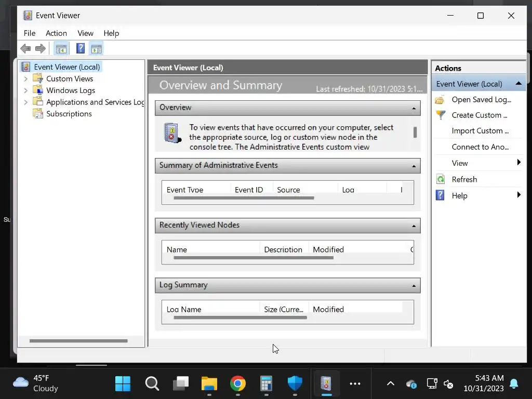This screenshot has height=399, width=532.
Task: Show hidden tray icons chevron
Action: tap(391, 384)
